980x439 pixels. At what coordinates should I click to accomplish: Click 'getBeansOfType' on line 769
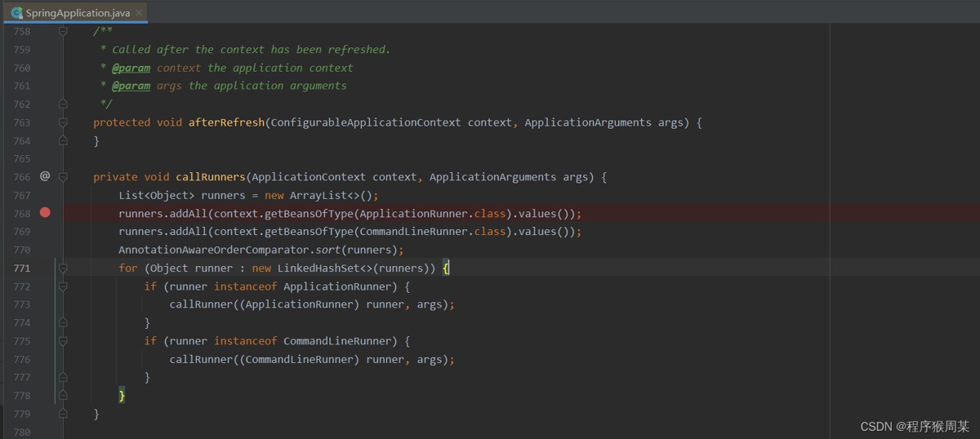[x=309, y=232]
